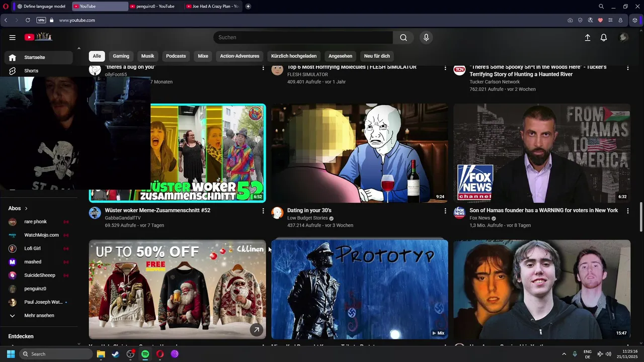
Task: Select the Gaming filter chip
Action: (121, 56)
